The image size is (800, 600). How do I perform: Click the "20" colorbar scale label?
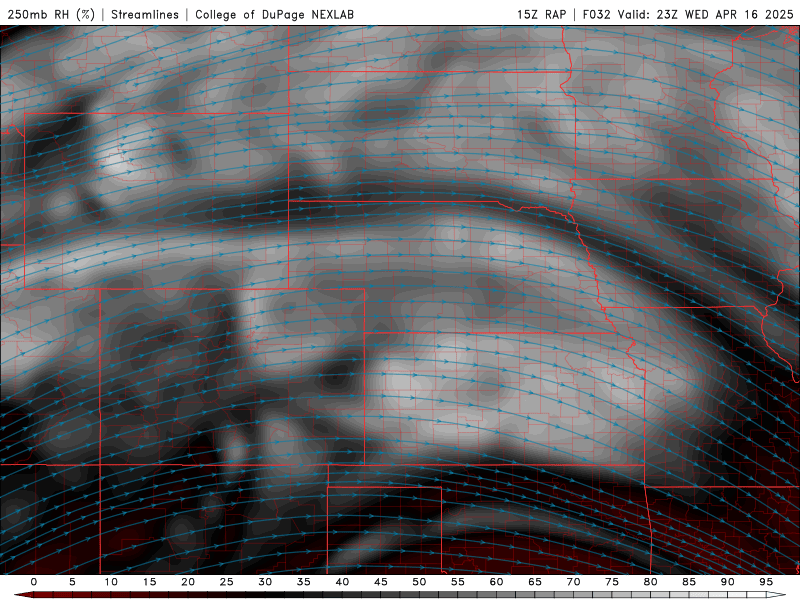point(188,582)
